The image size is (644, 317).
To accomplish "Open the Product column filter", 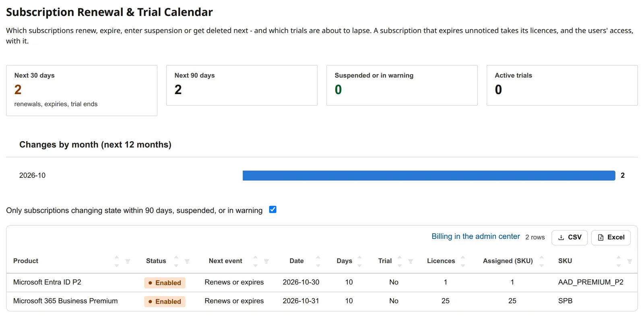I will tap(128, 261).
